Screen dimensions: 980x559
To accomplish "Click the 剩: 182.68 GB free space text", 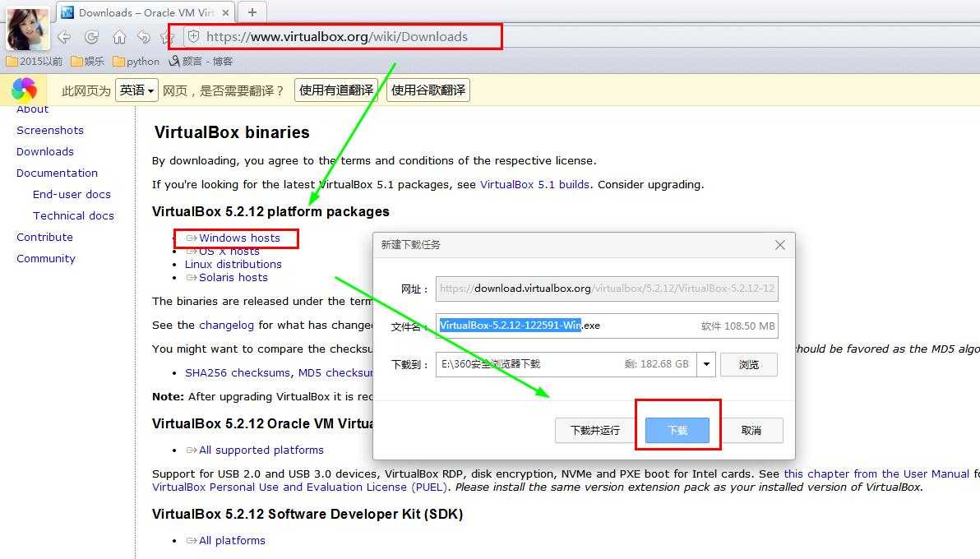I will [x=656, y=364].
